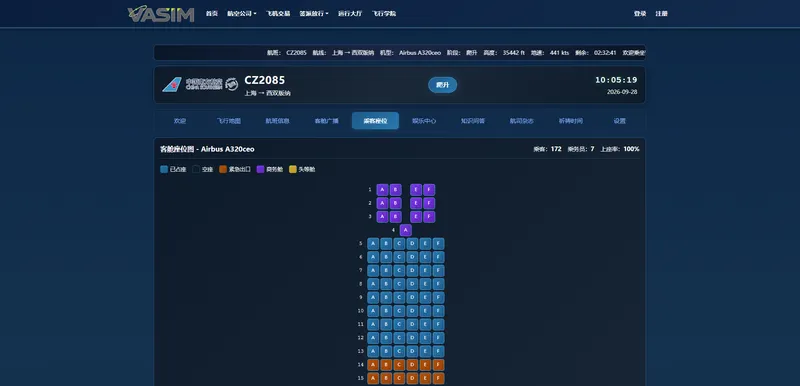
Task: Switch to the 客舱广播 tab
Action: (x=327, y=121)
